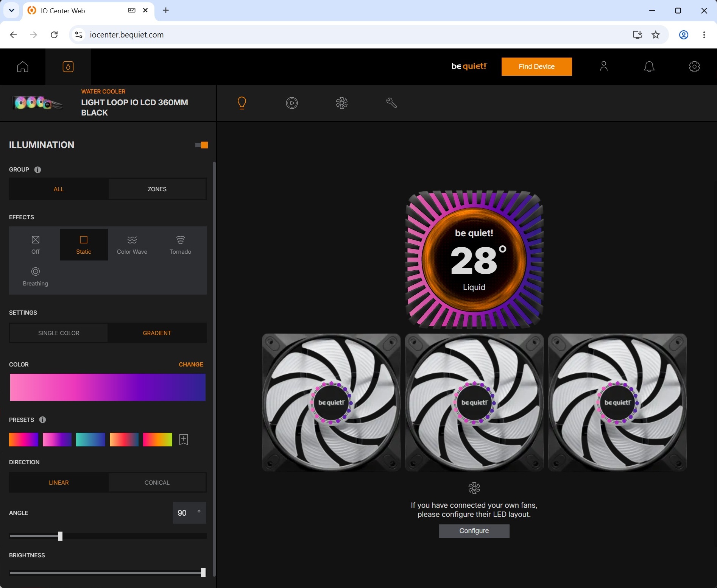Open the notifications bell
The image size is (717, 588).
649,67
